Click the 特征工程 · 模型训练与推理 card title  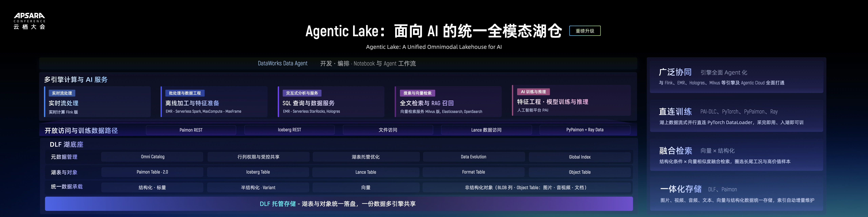553,102
